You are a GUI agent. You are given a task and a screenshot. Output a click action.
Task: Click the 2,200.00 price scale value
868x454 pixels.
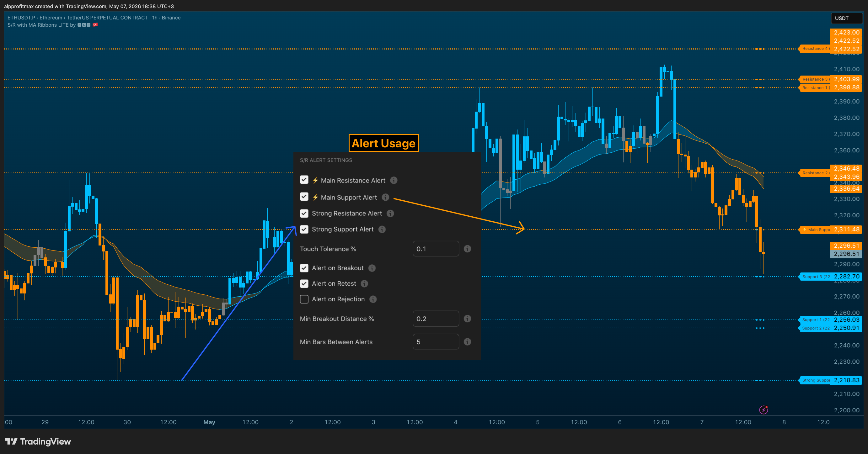coord(846,410)
